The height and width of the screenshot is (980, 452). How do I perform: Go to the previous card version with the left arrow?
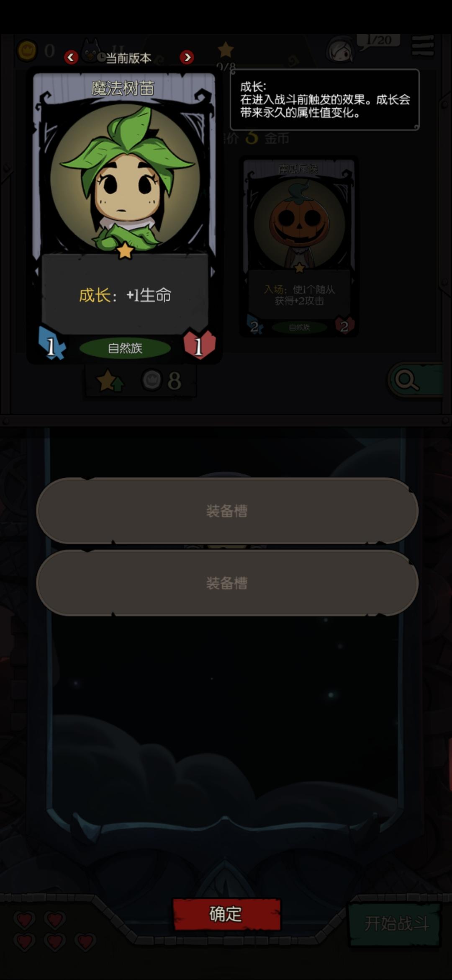coord(71,57)
